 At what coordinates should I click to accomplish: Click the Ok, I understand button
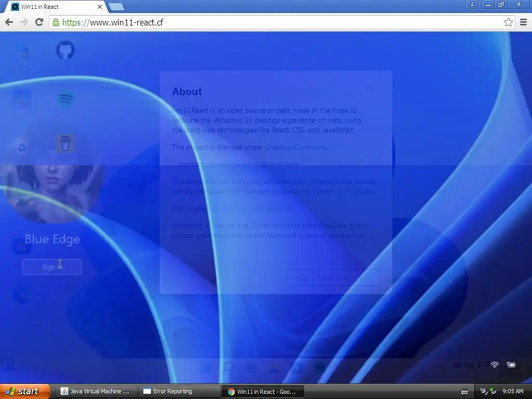pyautogui.click(x=332, y=277)
